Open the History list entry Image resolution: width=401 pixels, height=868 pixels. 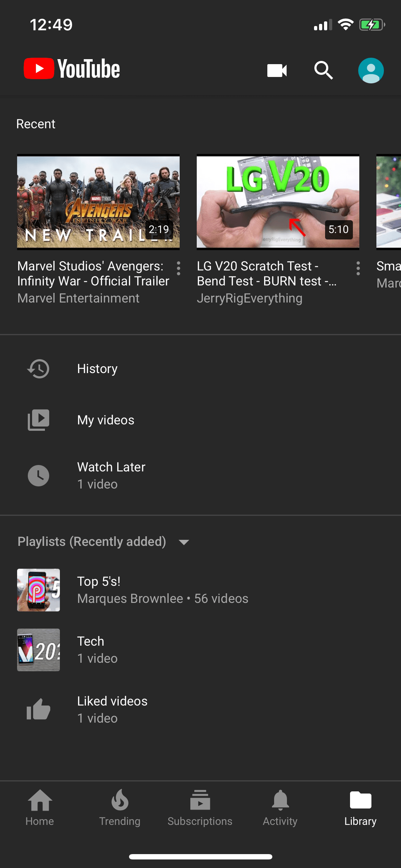(200, 369)
